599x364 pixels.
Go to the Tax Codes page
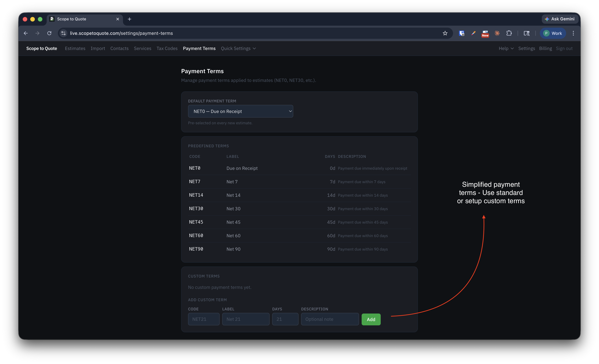167,48
